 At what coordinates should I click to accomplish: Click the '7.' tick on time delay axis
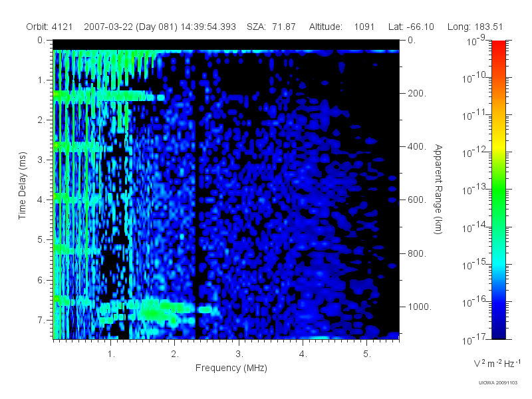[x=41, y=320]
